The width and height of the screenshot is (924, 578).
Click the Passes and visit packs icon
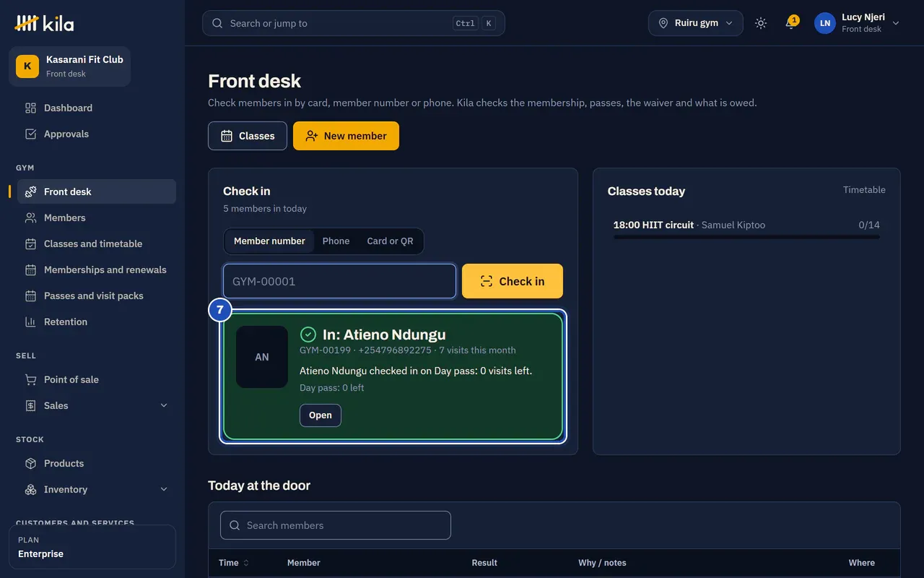point(30,296)
